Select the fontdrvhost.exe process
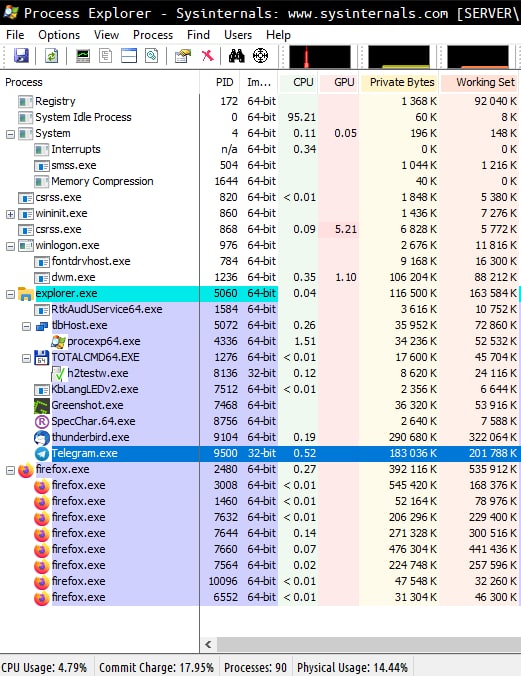 (260, 261)
